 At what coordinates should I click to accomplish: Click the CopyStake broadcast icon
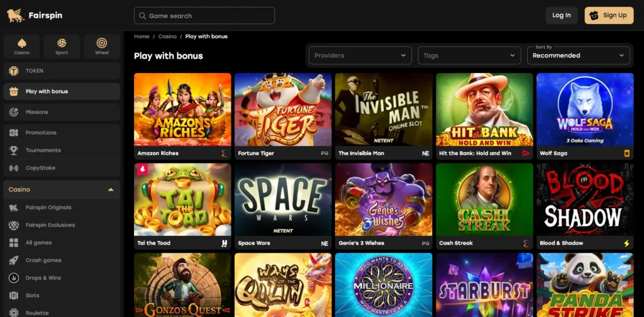(x=14, y=168)
